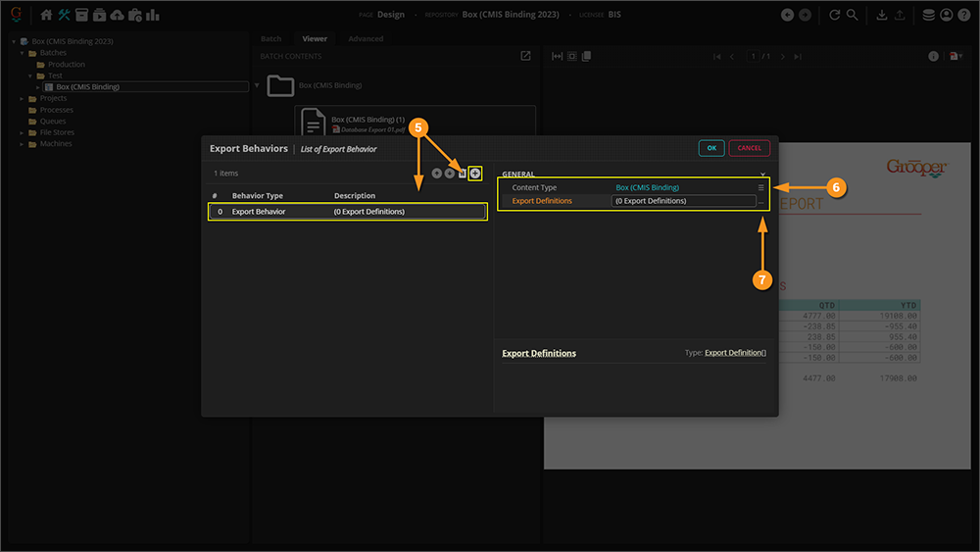This screenshot has height=552, width=980.
Task: Go to the last page in the viewer
Action: pyautogui.click(x=798, y=56)
